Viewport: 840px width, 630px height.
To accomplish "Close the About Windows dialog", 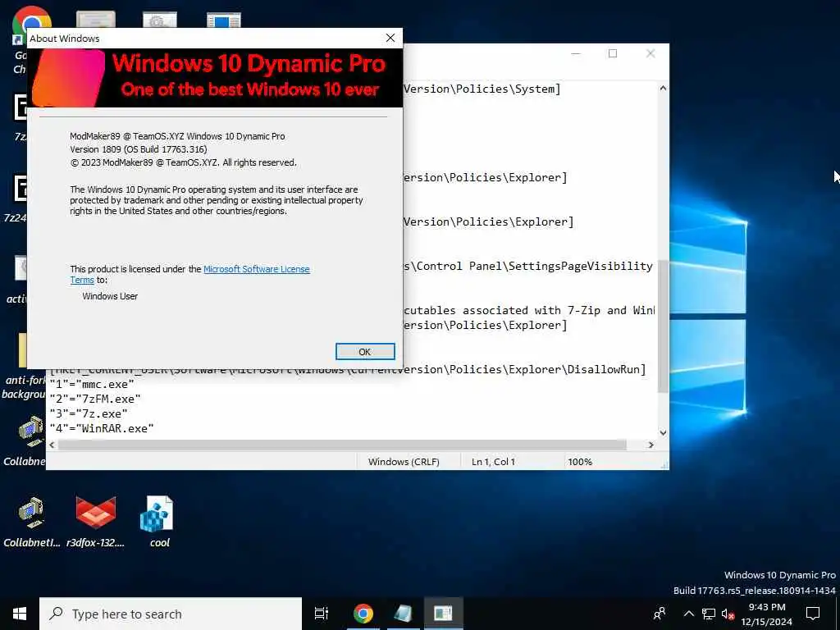I will 390,38.
